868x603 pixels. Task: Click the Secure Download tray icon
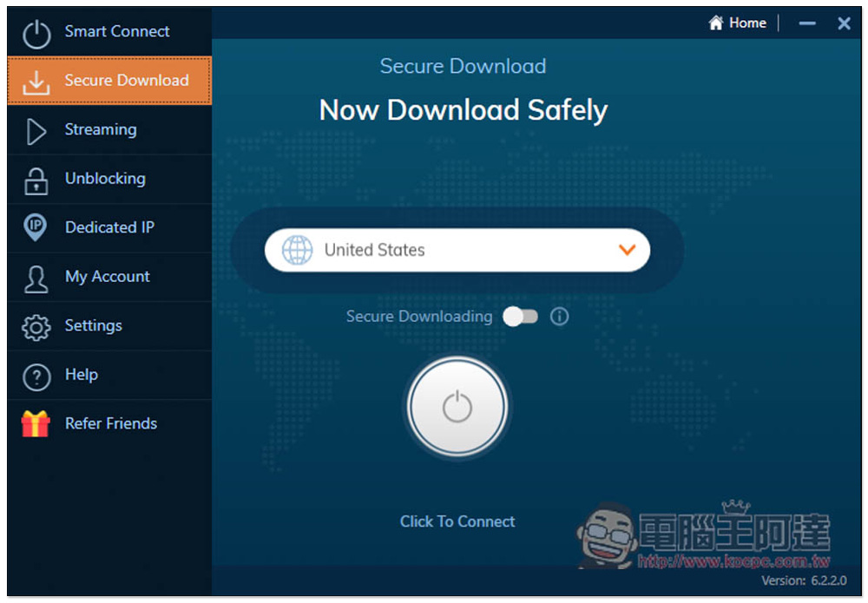36,82
